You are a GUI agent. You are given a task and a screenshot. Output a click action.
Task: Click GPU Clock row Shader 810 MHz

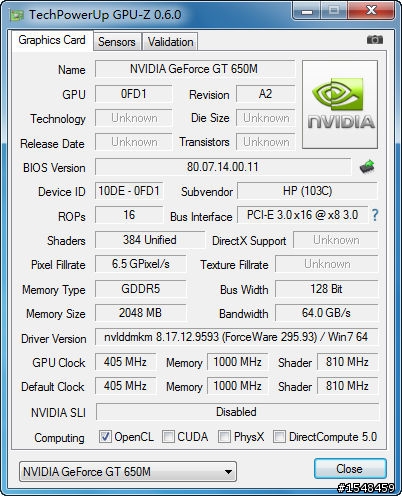click(x=347, y=362)
